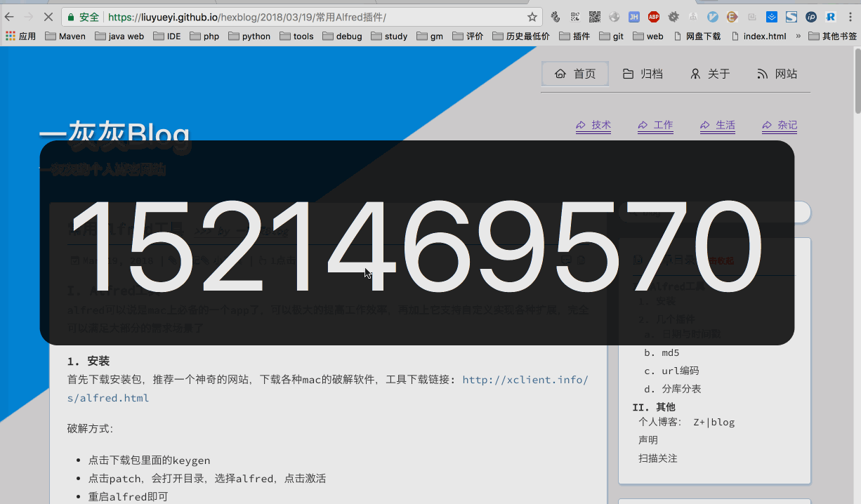
Task: Jump to 声明 in table of contents
Action: coord(648,440)
